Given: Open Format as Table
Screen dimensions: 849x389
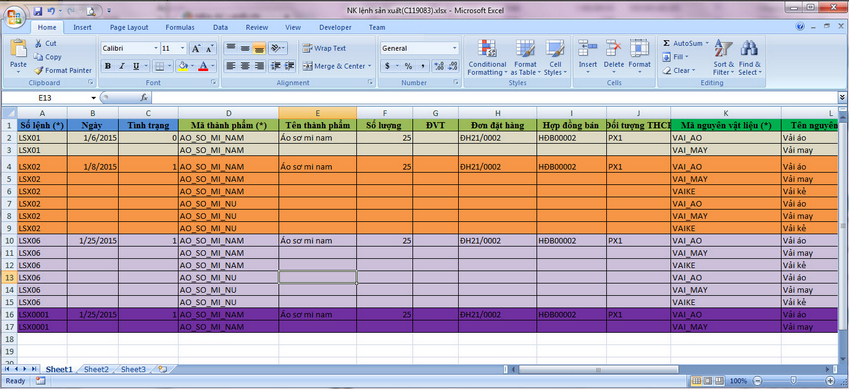Looking at the screenshot, I should pyautogui.click(x=525, y=57).
